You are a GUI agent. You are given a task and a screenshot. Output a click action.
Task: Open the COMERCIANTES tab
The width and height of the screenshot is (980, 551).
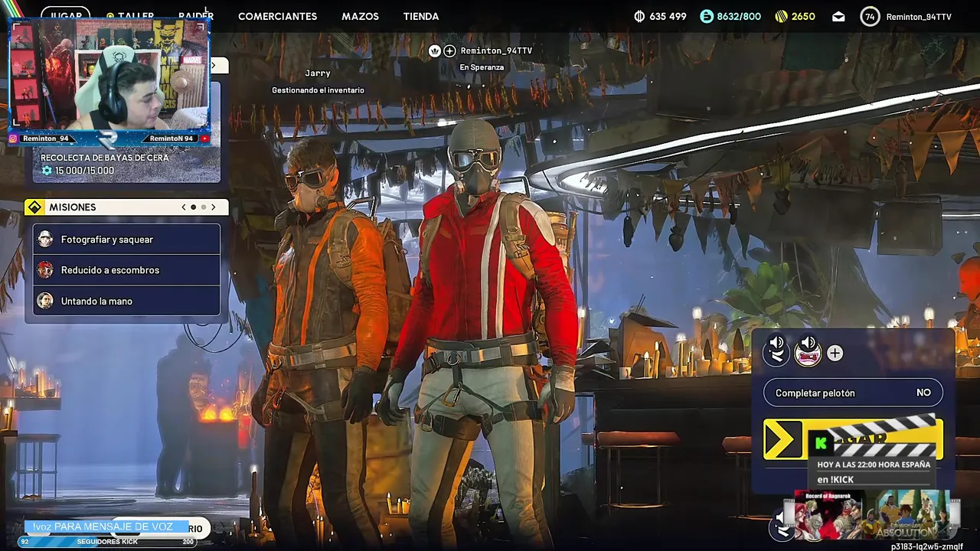click(x=277, y=16)
